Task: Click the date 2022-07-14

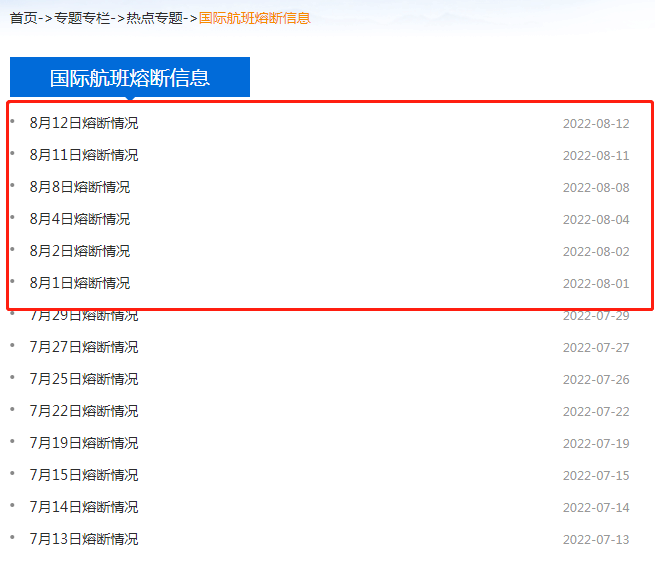Action: [x=596, y=508]
